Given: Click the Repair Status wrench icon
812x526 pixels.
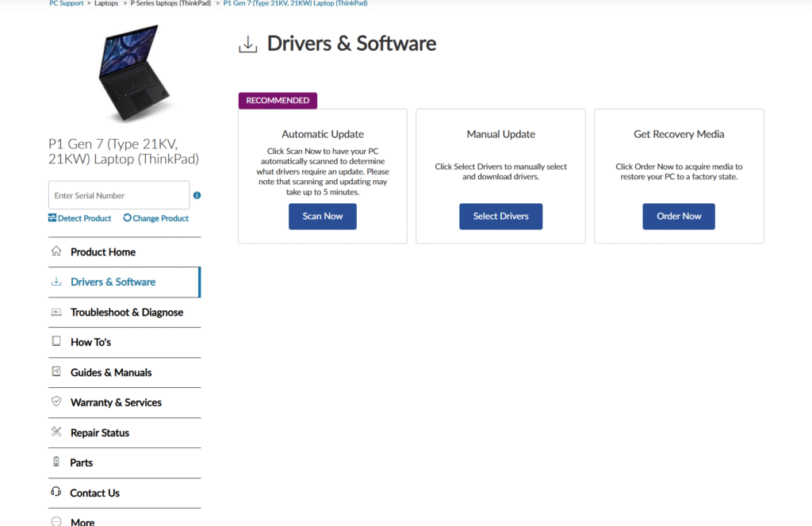Looking at the screenshot, I should pos(56,432).
